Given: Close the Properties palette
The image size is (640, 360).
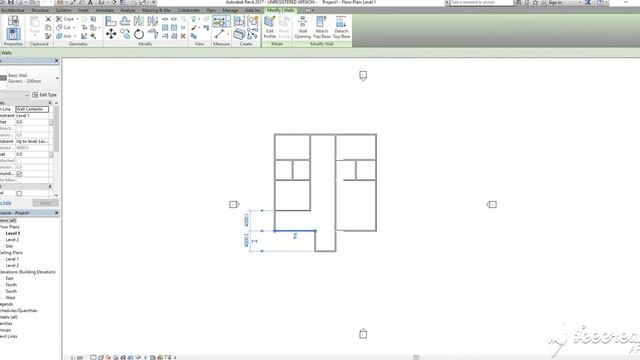Looking at the screenshot, I should point(56,61).
